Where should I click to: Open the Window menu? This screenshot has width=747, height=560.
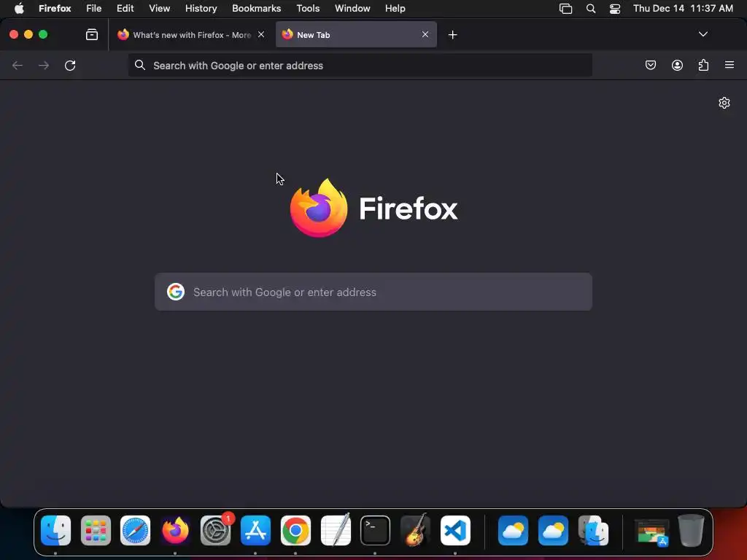click(352, 8)
